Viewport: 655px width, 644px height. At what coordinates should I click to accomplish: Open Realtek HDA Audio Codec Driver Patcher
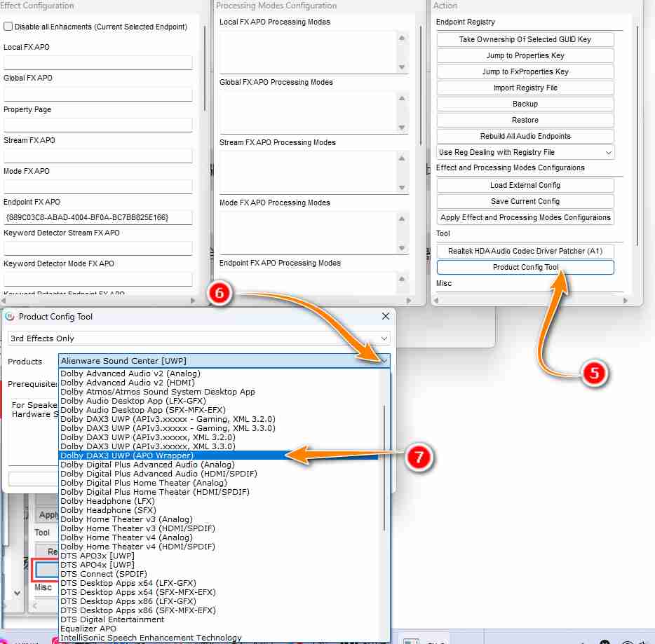pyautogui.click(x=525, y=251)
